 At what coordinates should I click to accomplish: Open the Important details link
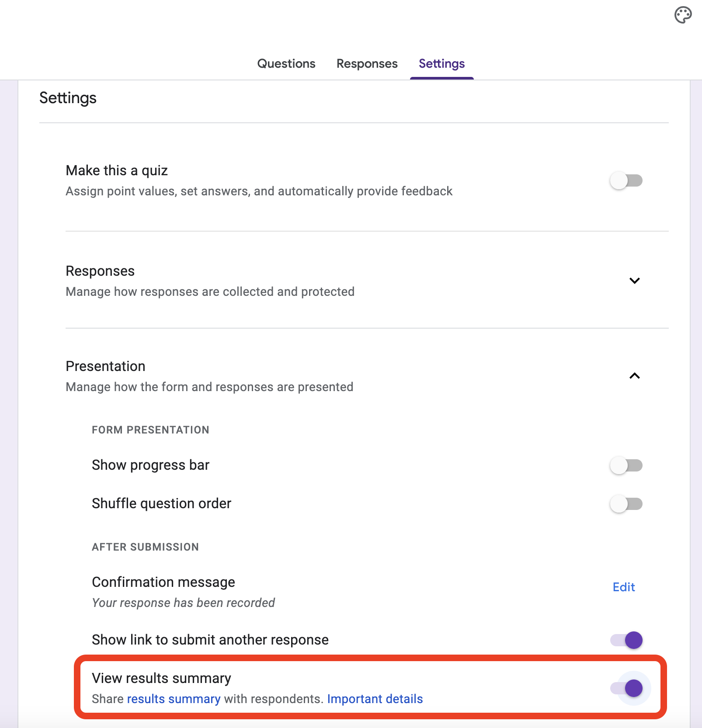pos(375,699)
